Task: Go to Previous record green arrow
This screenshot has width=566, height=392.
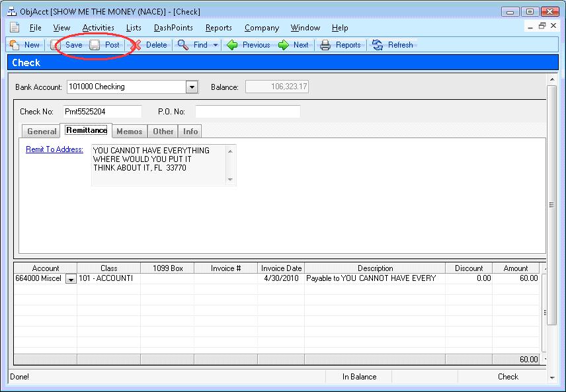Action: click(x=232, y=45)
